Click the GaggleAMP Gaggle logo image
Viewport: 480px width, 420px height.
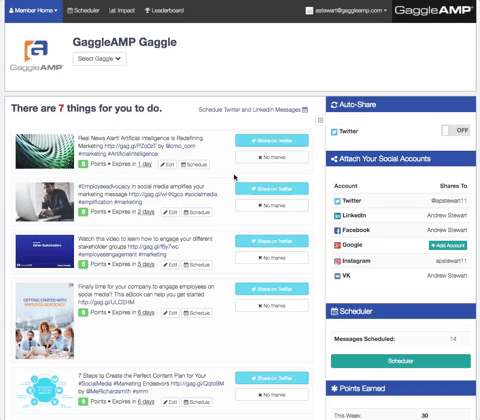click(37, 55)
